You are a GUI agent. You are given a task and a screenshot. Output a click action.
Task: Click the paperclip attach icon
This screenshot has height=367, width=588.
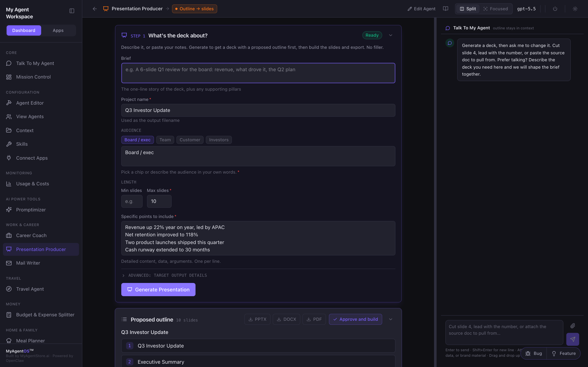point(573,326)
